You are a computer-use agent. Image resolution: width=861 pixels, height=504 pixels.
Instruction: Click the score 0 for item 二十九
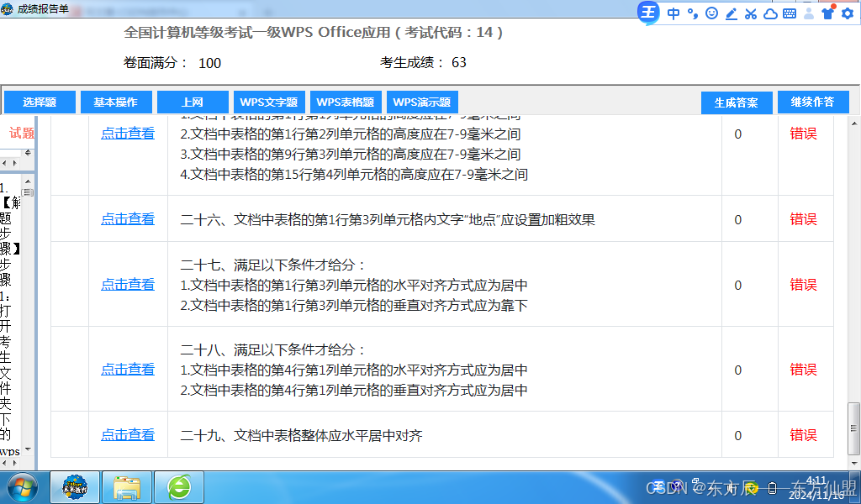(x=738, y=435)
